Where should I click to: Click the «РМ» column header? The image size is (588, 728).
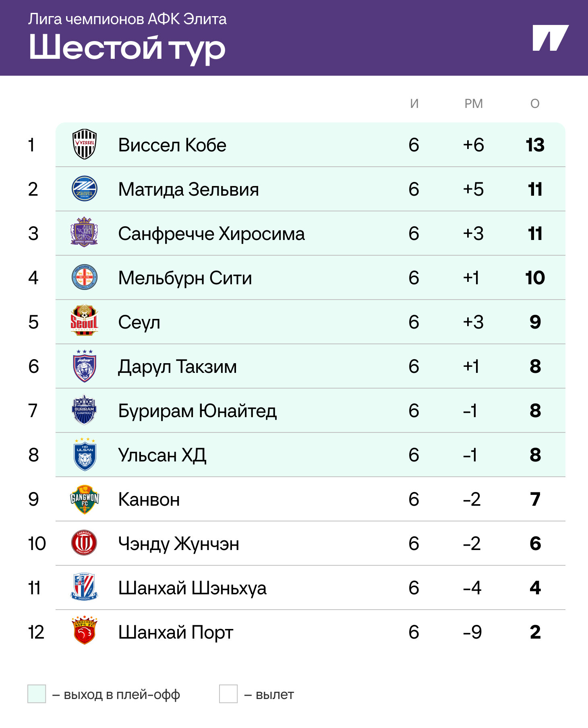[x=473, y=104]
